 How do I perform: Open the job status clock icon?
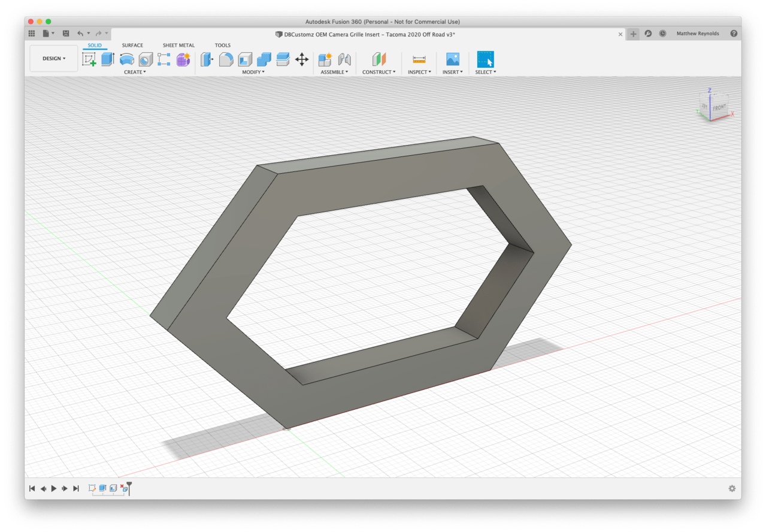(x=662, y=34)
